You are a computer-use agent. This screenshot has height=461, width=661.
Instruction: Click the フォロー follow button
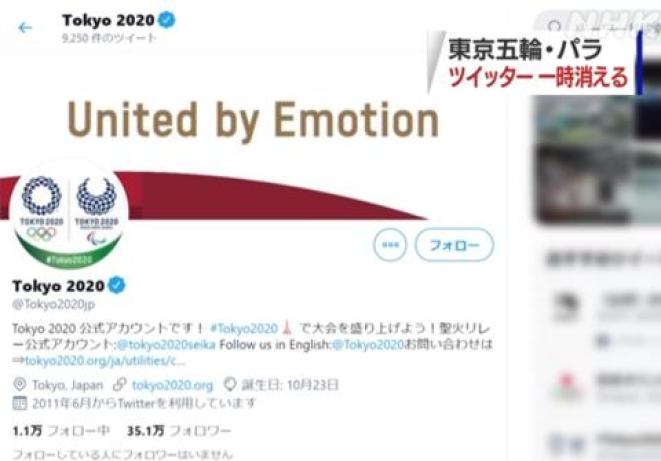pyautogui.click(x=454, y=245)
